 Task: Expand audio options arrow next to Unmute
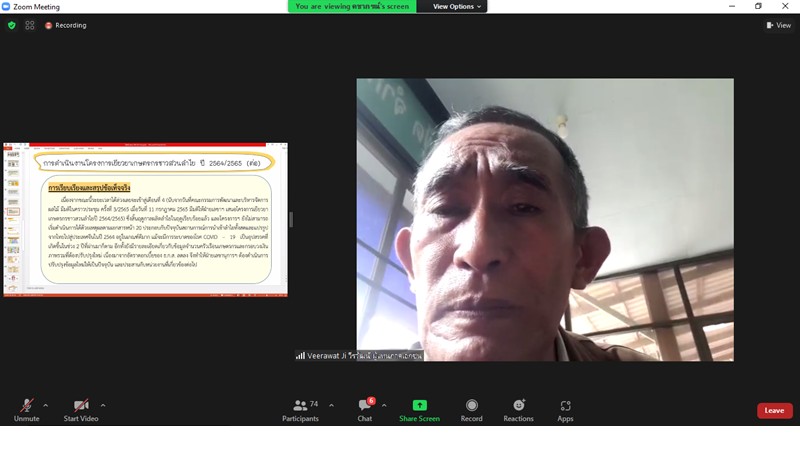[x=45, y=406]
